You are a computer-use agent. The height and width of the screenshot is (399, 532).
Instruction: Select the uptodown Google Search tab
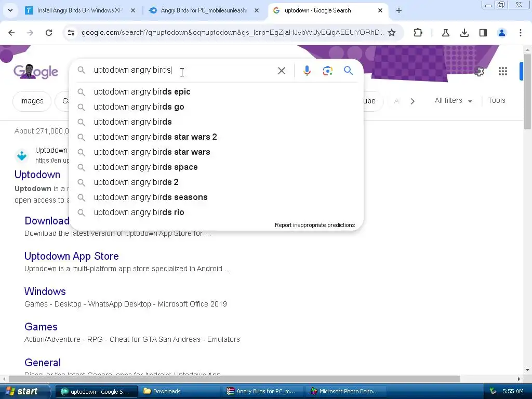click(x=327, y=10)
